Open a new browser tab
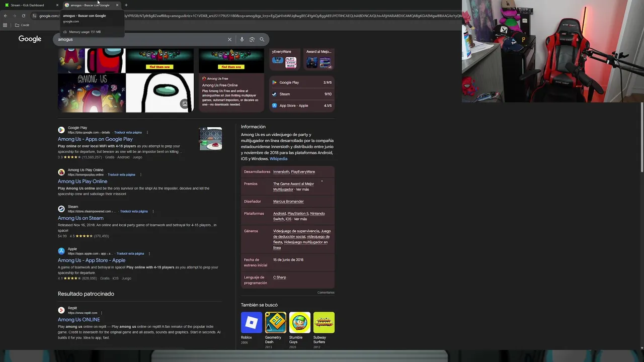This screenshot has height=362, width=644. pos(126,5)
